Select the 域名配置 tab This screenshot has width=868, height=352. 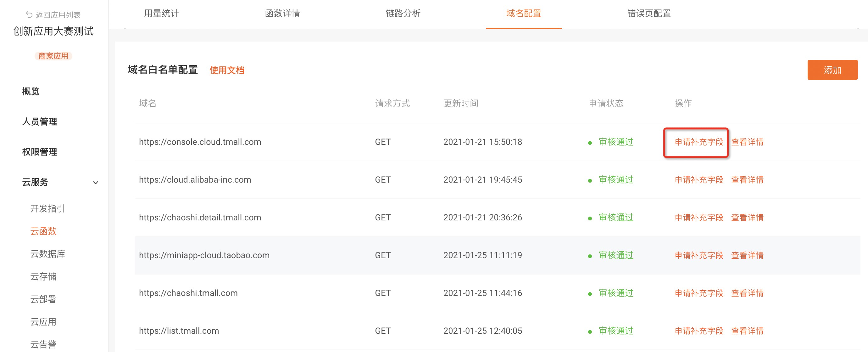pos(524,14)
